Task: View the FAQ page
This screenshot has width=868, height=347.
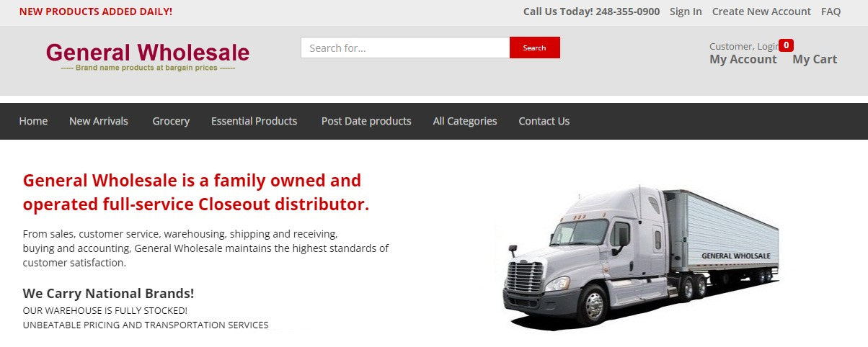Action: pyautogui.click(x=831, y=12)
